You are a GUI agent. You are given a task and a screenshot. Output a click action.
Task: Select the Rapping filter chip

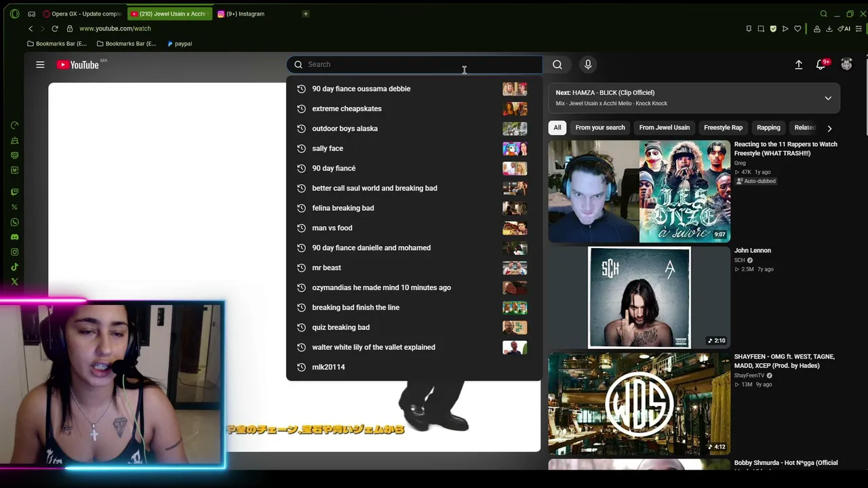point(768,127)
